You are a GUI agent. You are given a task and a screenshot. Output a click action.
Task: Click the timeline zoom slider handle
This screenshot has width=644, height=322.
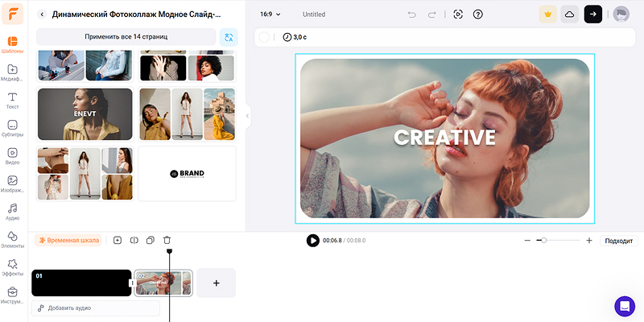coord(544,240)
